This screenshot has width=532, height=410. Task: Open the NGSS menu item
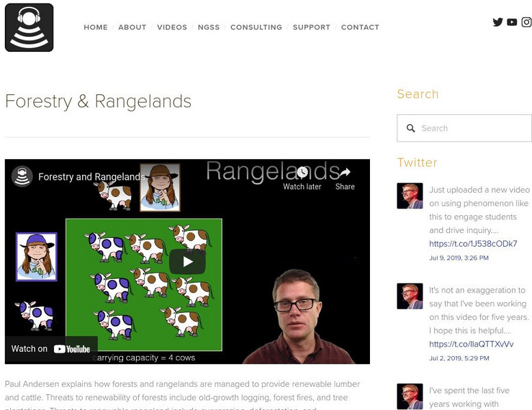[x=209, y=27]
